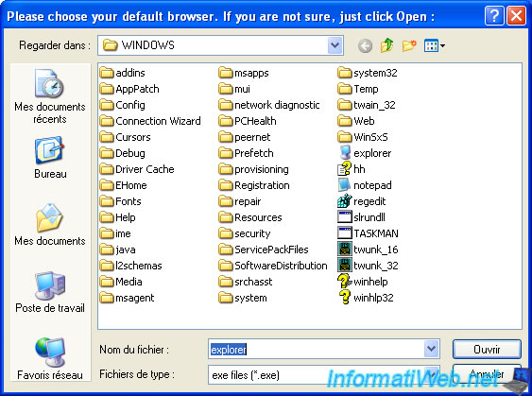532x396 pixels.
Task: Go to Bureau in places bar
Action: point(50,158)
